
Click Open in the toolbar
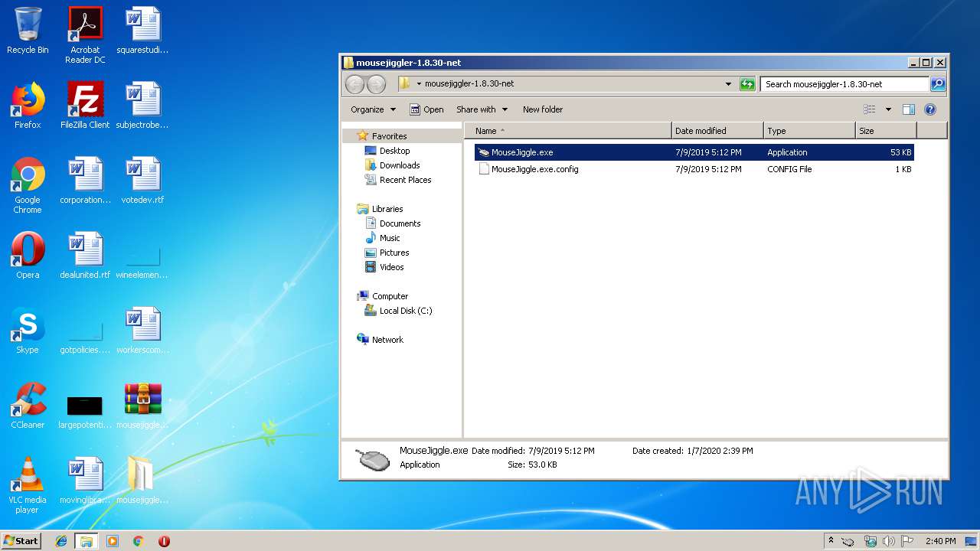point(426,109)
